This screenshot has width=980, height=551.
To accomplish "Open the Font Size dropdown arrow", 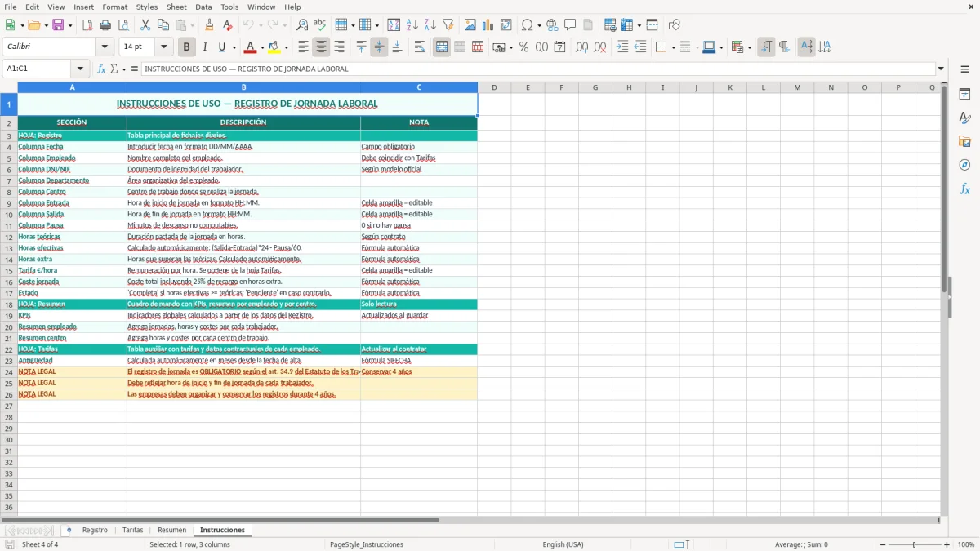I will point(164,47).
